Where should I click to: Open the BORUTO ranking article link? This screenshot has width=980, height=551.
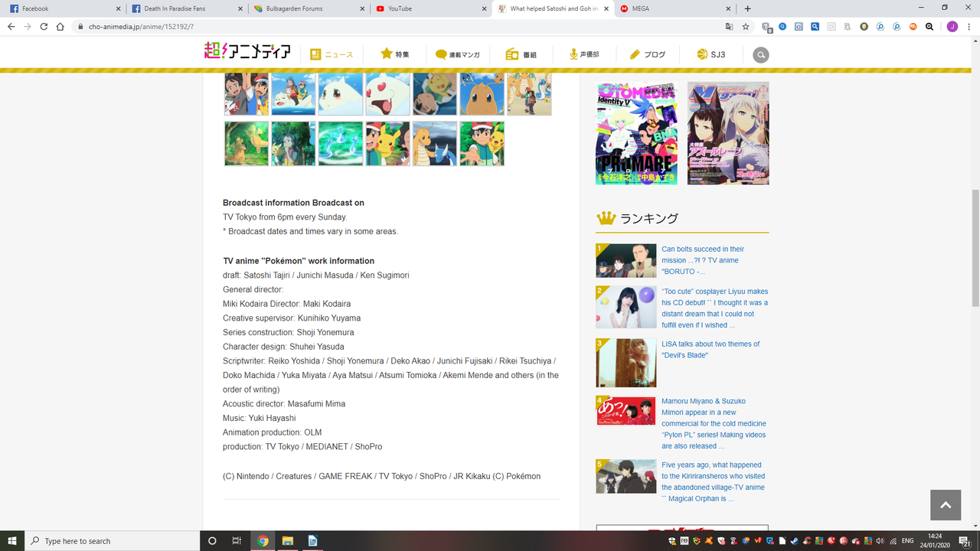[x=703, y=260]
